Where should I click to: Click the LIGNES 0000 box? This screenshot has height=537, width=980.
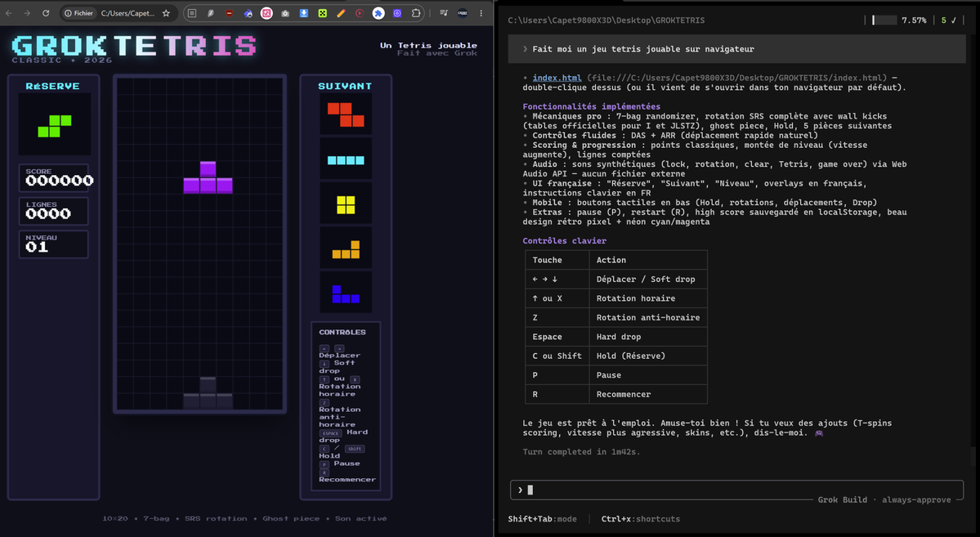(54, 211)
